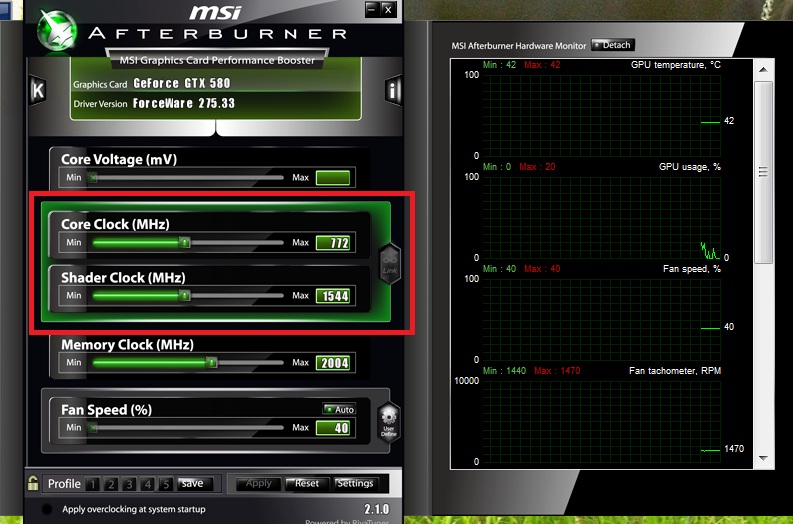Open the Settings dialog

(355, 484)
